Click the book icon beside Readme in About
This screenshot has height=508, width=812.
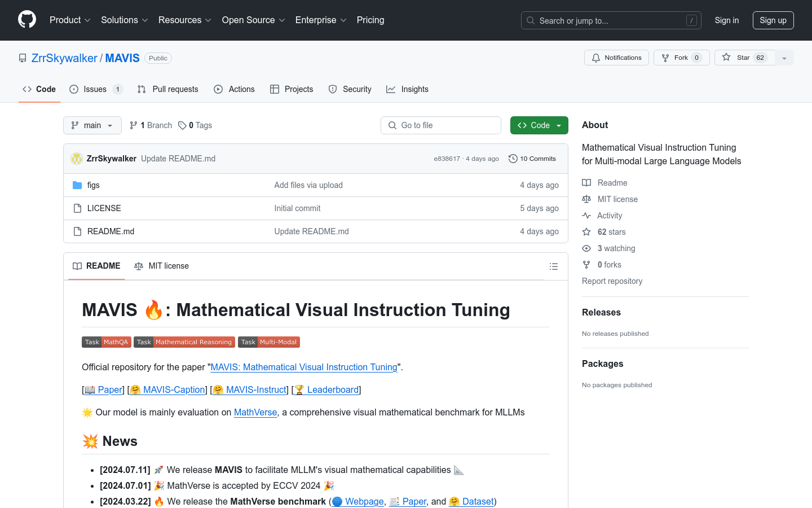pos(586,183)
